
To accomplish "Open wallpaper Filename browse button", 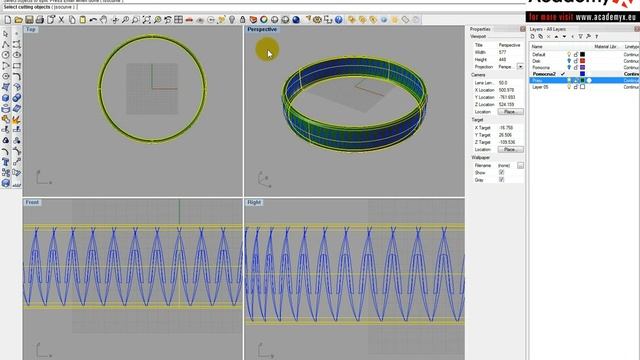I will click(520, 165).
